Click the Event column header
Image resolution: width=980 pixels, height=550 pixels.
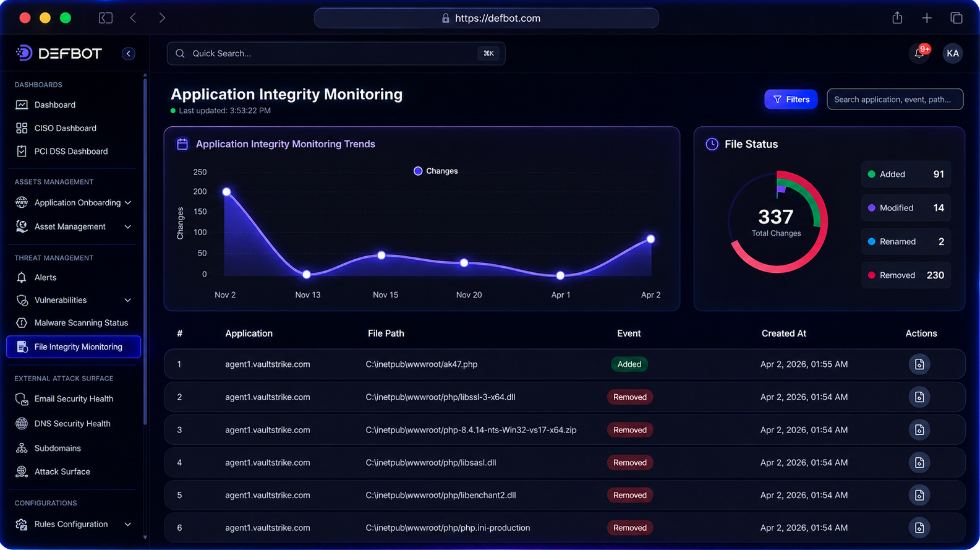click(629, 333)
